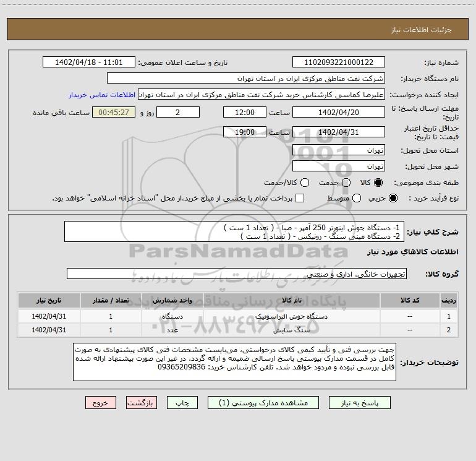Click date 1402/04/31 in سنگ سایش row

click(49, 330)
